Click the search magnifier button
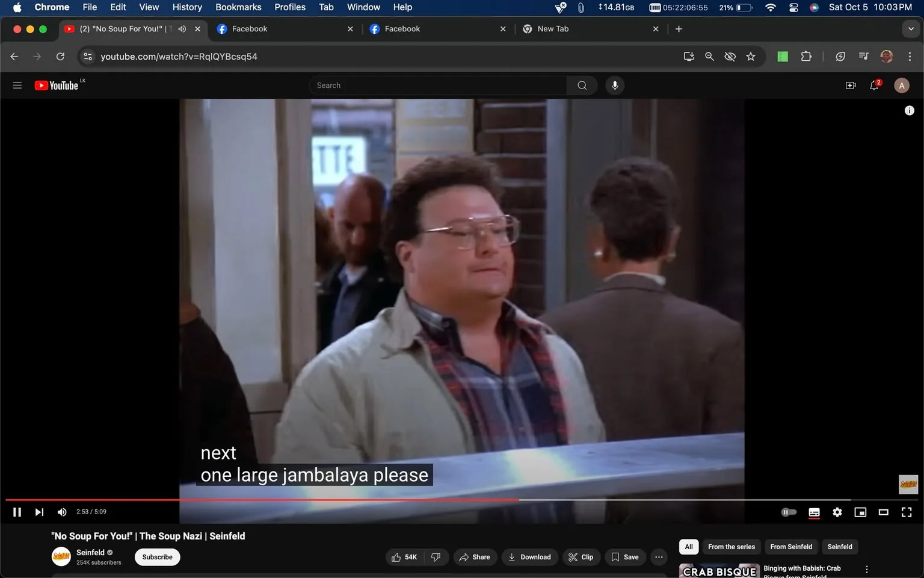The image size is (924, 578). 582,85
